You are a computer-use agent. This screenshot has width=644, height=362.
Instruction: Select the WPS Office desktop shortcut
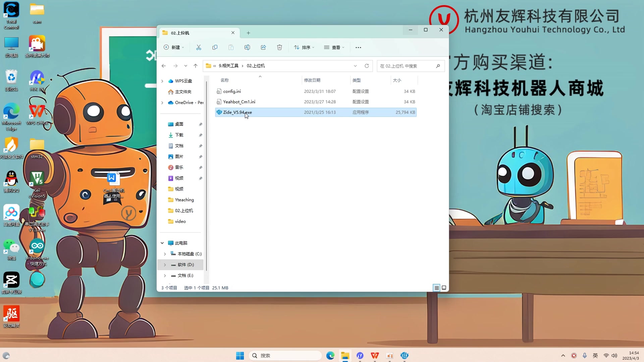pyautogui.click(x=37, y=114)
